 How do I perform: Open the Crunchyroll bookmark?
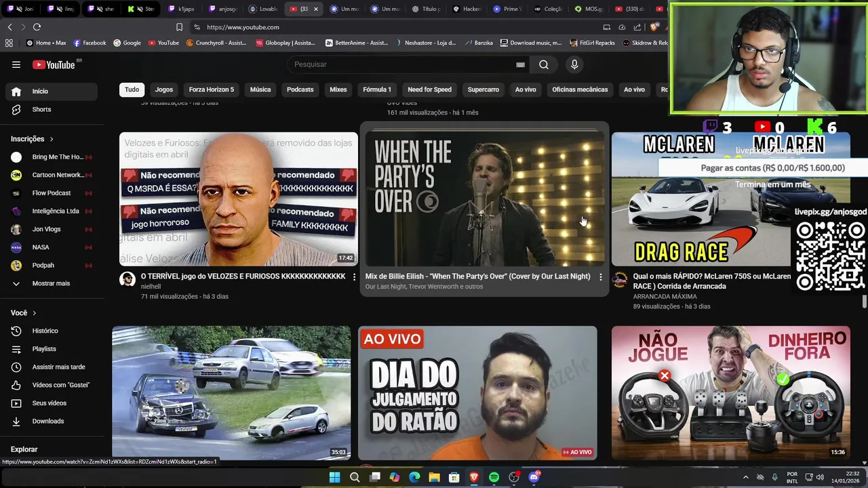pyautogui.click(x=216, y=43)
